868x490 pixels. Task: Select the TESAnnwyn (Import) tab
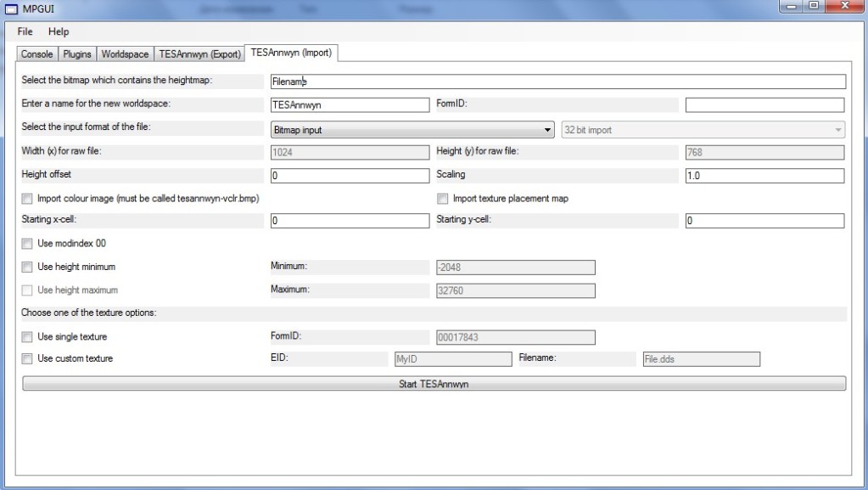291,53
